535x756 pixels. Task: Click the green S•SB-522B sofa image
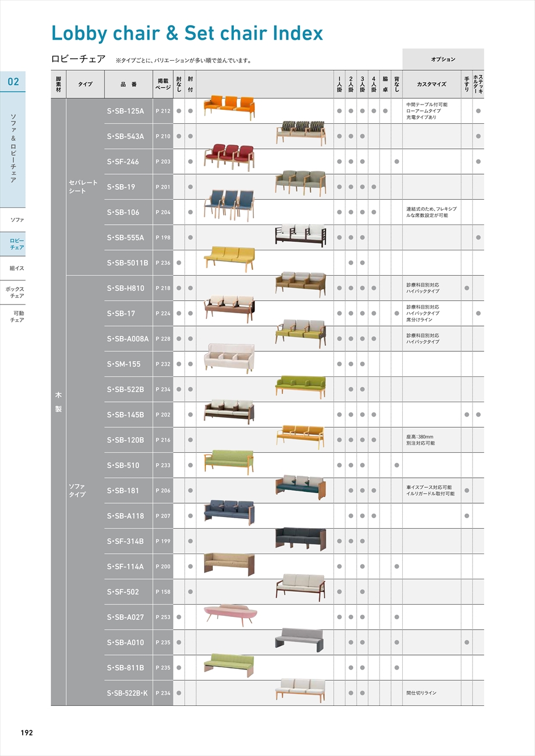(301, 387)
